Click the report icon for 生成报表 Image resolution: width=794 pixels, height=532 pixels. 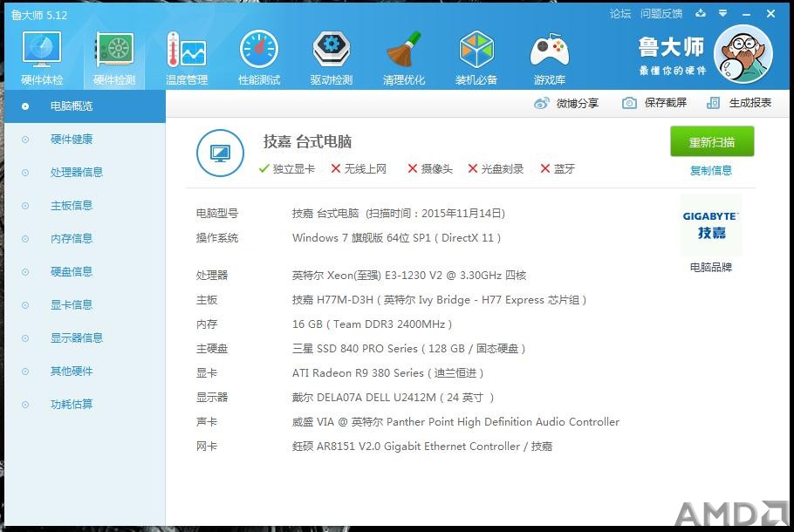point(713,103)
